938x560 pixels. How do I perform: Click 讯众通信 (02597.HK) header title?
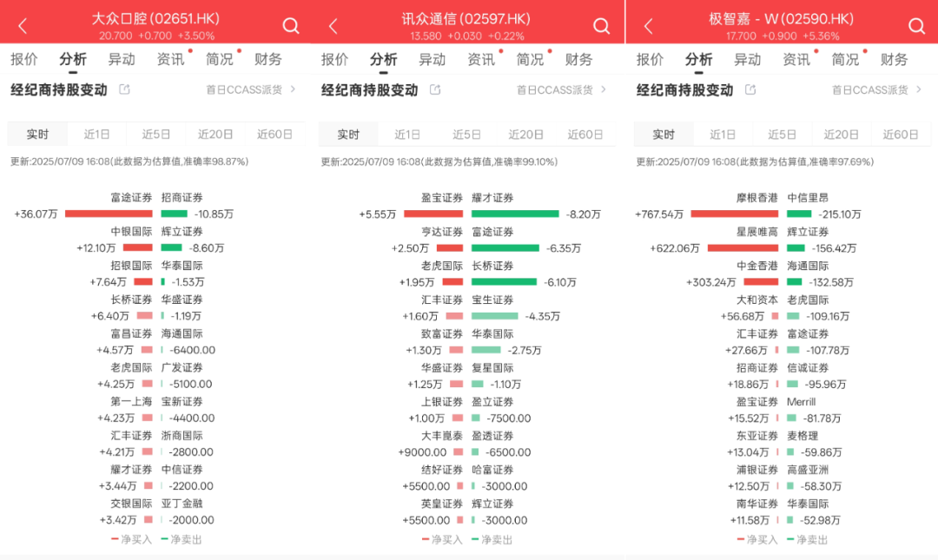pos(466,18)
